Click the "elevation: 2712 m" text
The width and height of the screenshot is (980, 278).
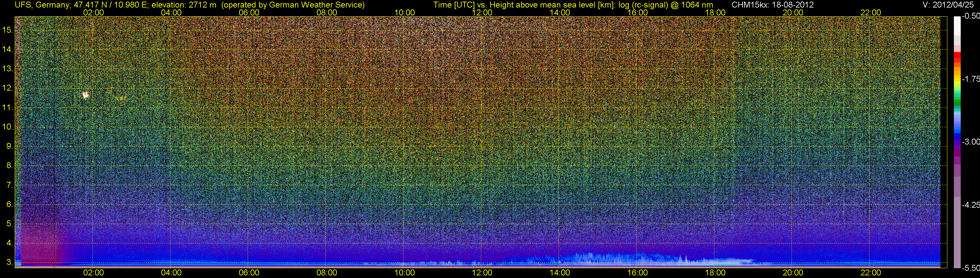[x=184, y=5]
